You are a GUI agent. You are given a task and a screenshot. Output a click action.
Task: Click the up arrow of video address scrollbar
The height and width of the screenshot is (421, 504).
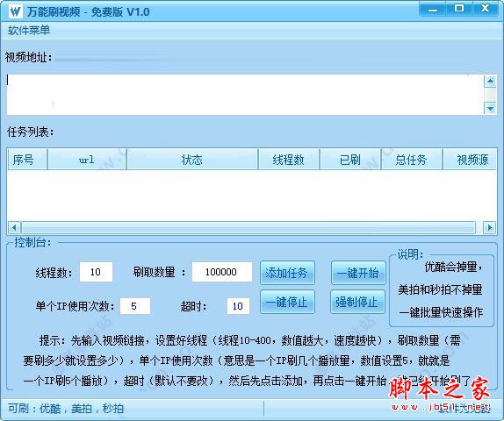[490, 82]
